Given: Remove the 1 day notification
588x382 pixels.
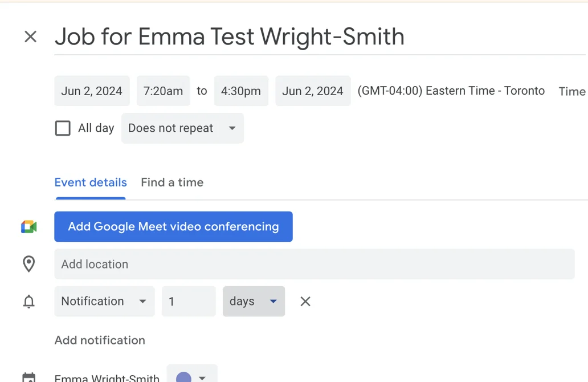Looking at the screenshot, I should pos(305,302).
